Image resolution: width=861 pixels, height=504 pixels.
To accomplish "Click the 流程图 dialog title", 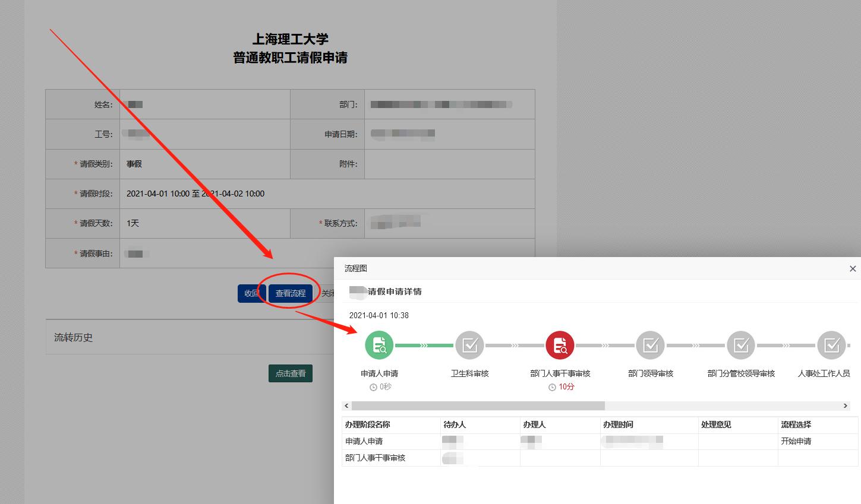I will click(x=356, y=268).
